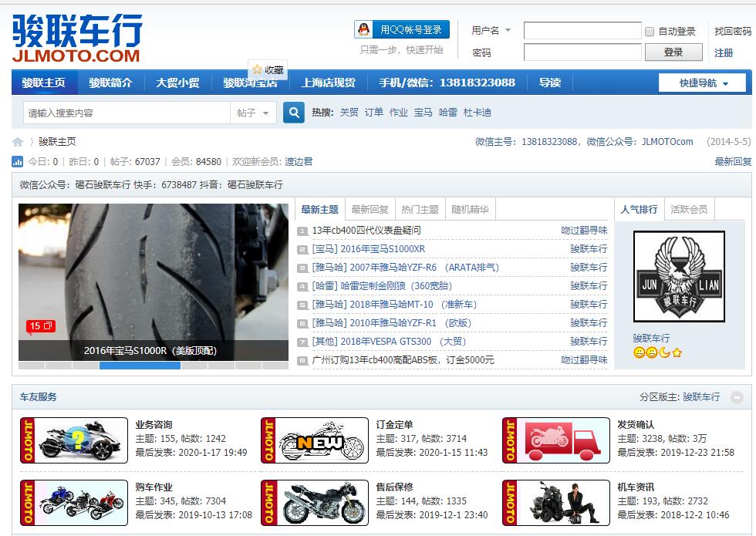The image size is (756, 536).
Task: Open the 用户名 login type dropdown
Action: pyautogui.click(x=491, y=30)
